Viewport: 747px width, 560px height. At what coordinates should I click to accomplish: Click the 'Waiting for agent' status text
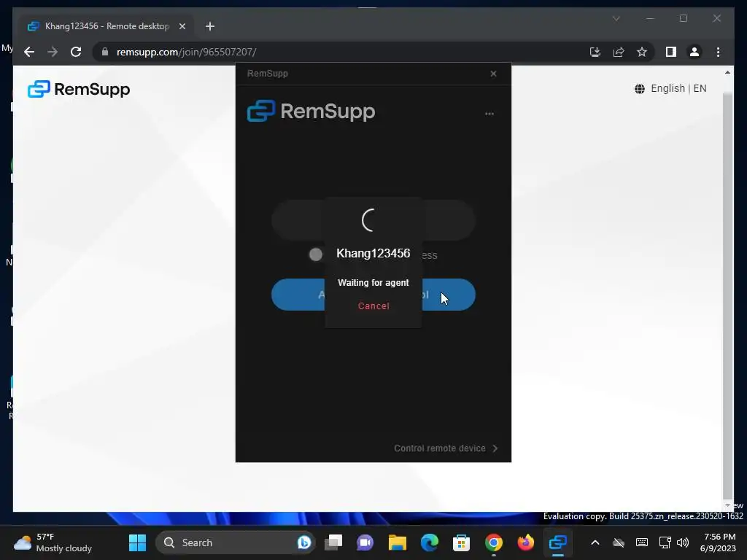[x=373, y=282]
